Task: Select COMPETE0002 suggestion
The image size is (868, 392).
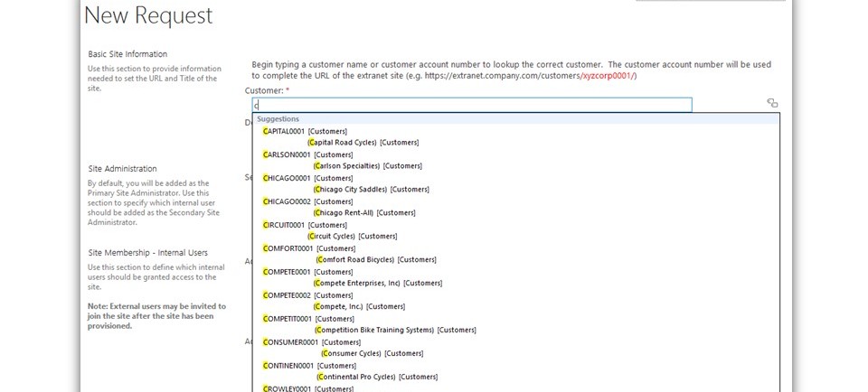Action: [307, 295]
